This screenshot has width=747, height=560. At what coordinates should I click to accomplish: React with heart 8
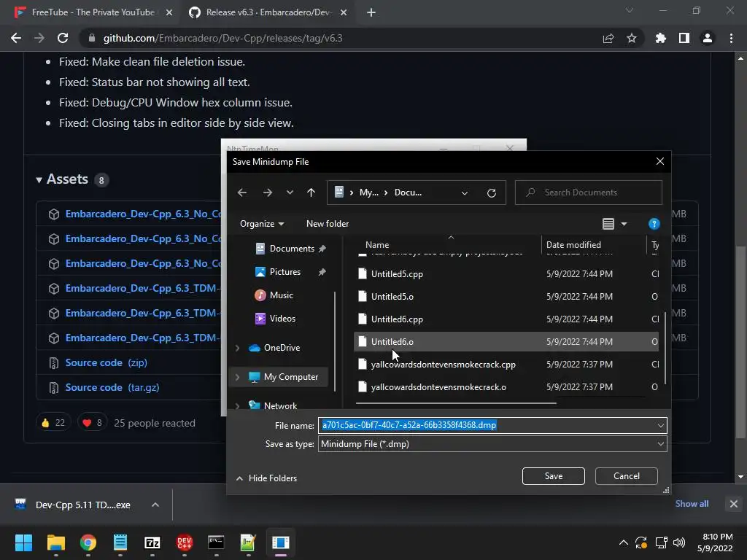click(93, 422)
